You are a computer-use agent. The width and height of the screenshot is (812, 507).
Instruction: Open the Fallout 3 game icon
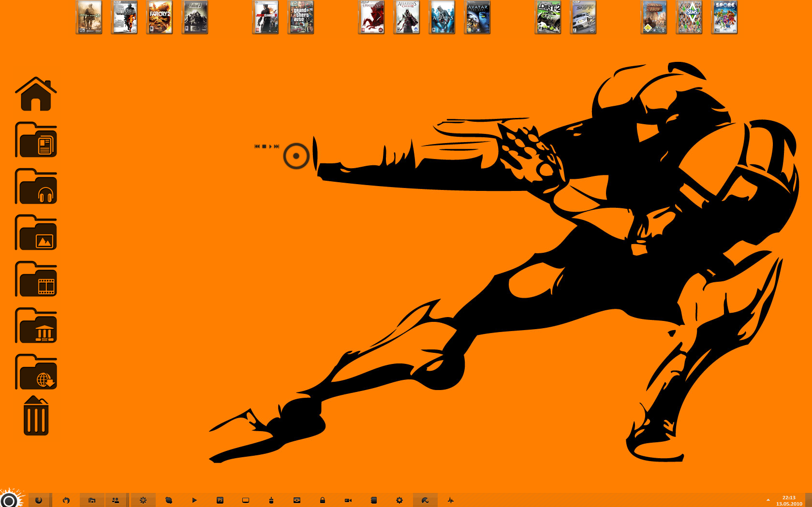(x=195, y=17)
